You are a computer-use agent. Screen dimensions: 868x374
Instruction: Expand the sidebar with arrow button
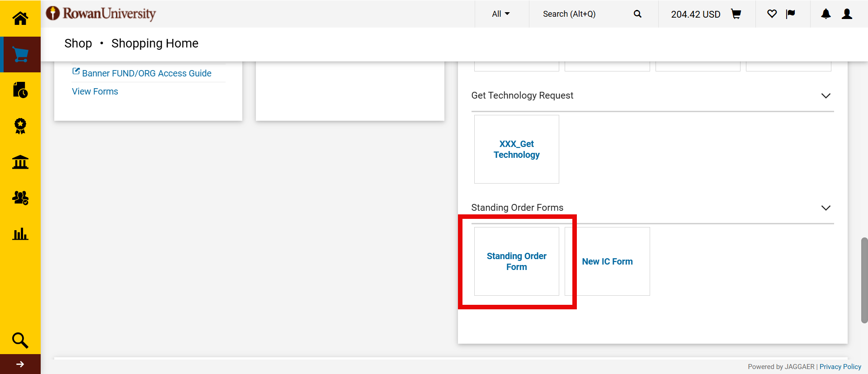click(x=20, y=364)
